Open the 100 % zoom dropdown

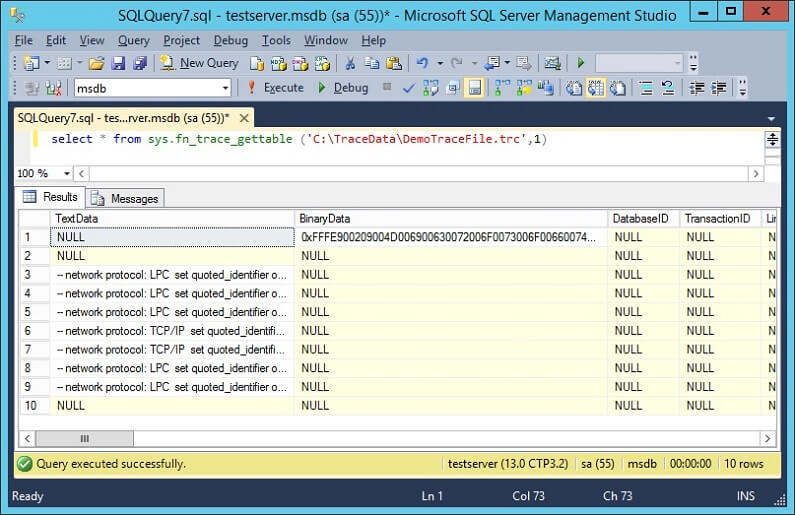point(66,174)
